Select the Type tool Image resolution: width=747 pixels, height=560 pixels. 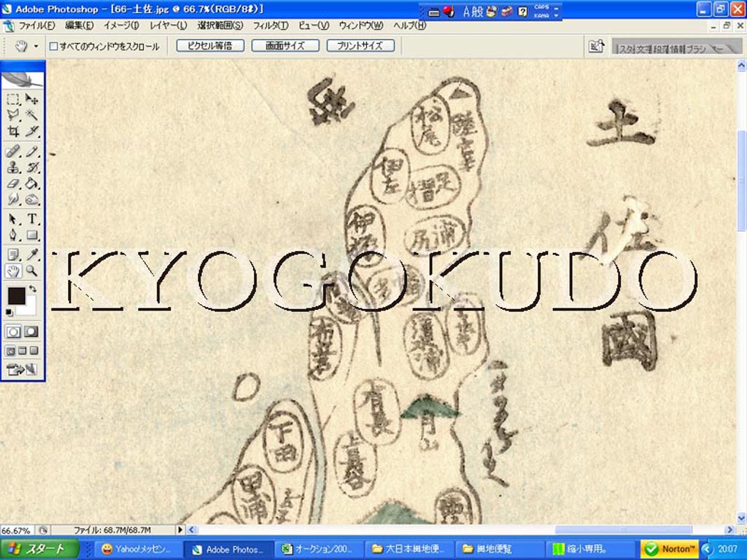click(32, 219)
